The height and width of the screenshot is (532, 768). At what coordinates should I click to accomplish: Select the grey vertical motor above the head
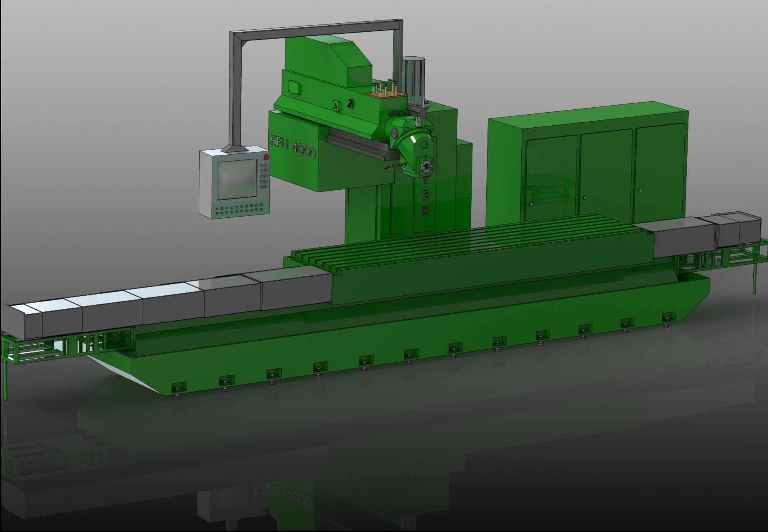pyautogui.click(x=414, y=82)
